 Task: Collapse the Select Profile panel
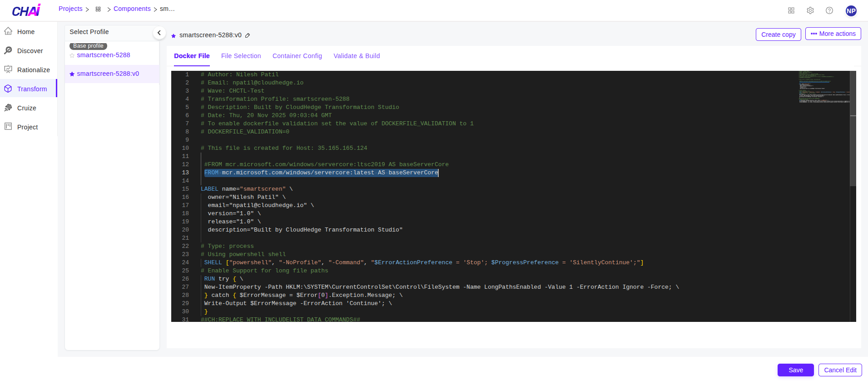159,33
